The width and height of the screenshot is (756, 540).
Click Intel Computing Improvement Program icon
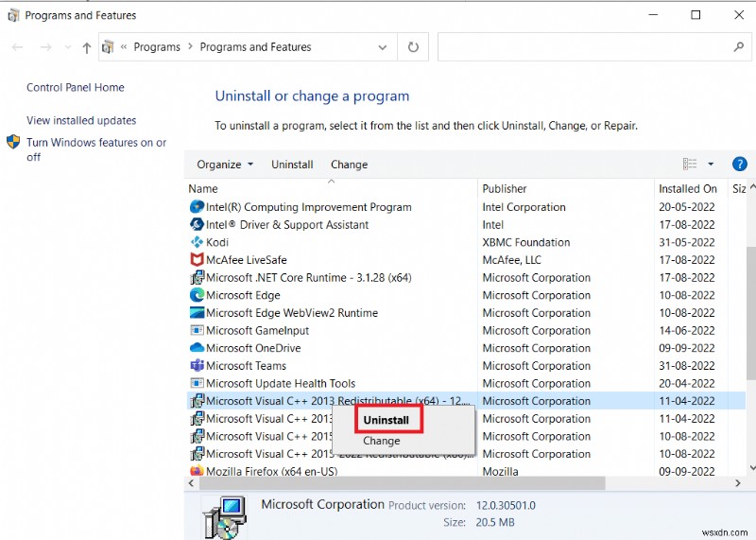(197, 206)
